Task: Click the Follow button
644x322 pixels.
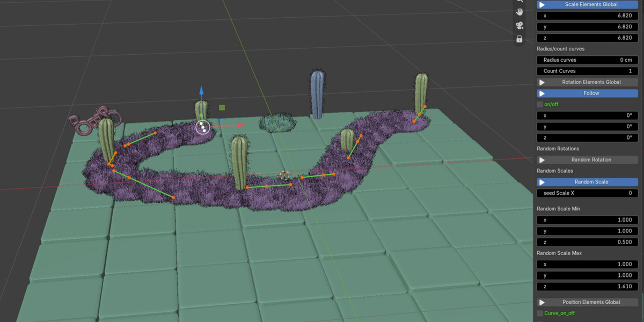Action: tap(588, 93)
